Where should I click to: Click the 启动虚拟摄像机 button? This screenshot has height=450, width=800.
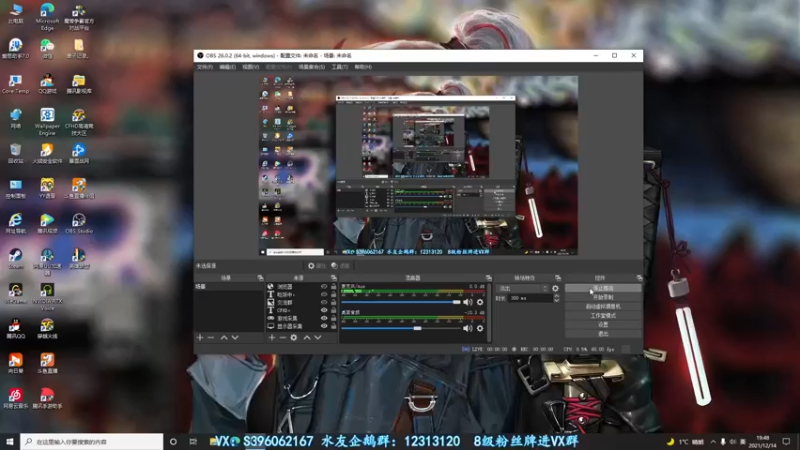click(603, 306)
